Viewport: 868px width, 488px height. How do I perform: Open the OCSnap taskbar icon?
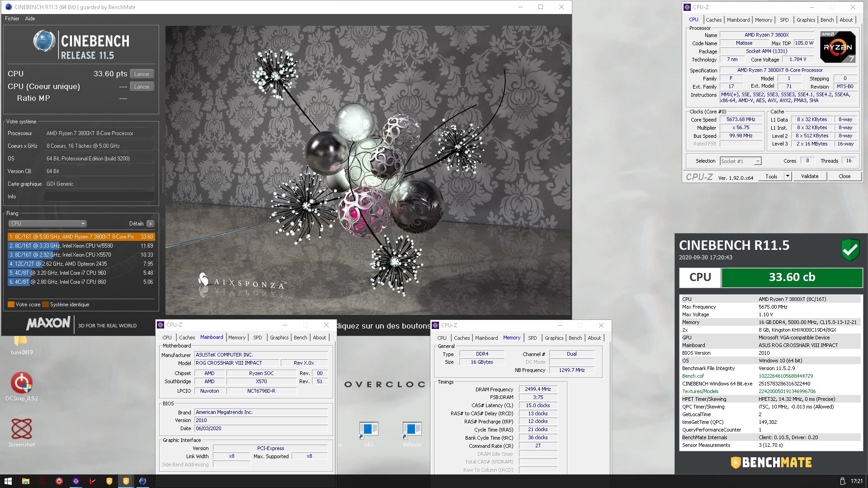[x=59, y=481]
